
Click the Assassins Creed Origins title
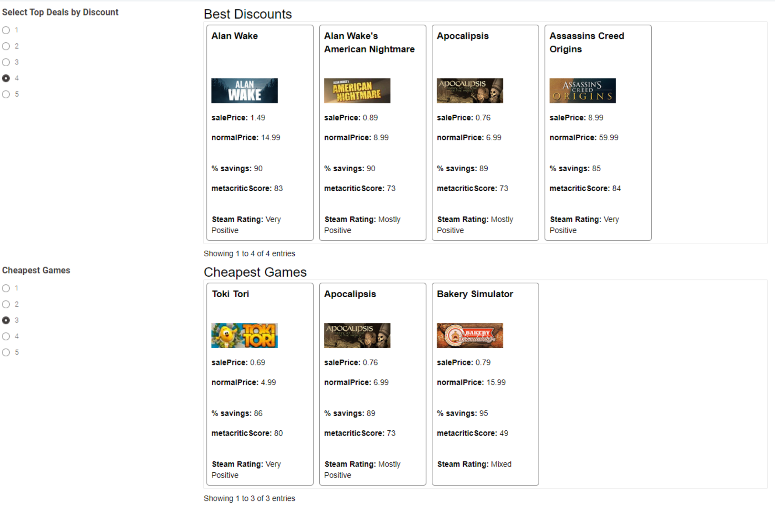point(587,43)
